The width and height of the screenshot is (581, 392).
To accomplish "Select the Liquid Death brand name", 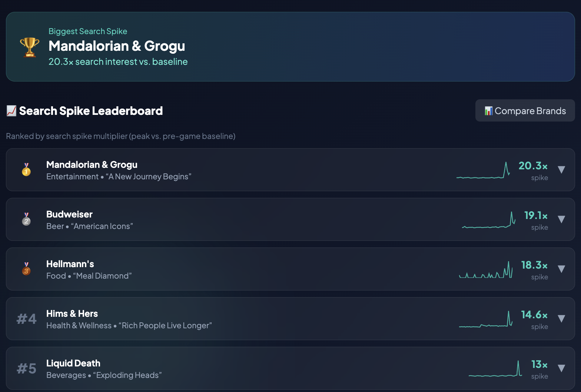I will click(73, 363).
